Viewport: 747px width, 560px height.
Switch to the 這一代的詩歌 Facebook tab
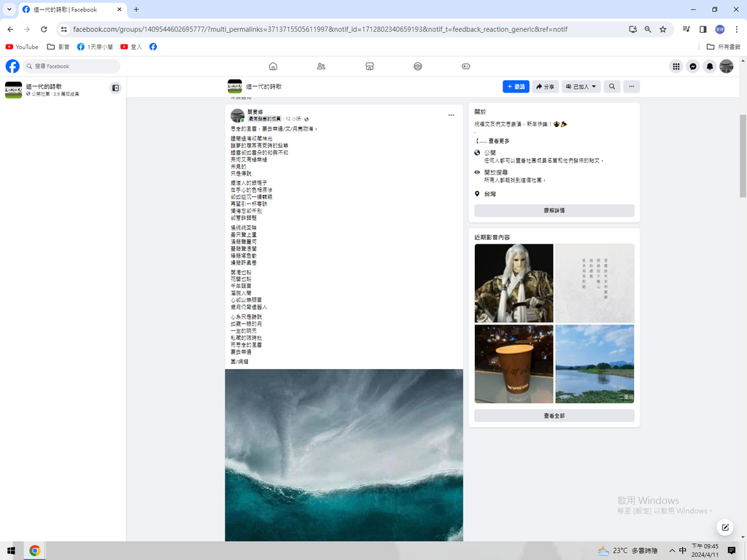pyautogui.click(x=64, y=9)
